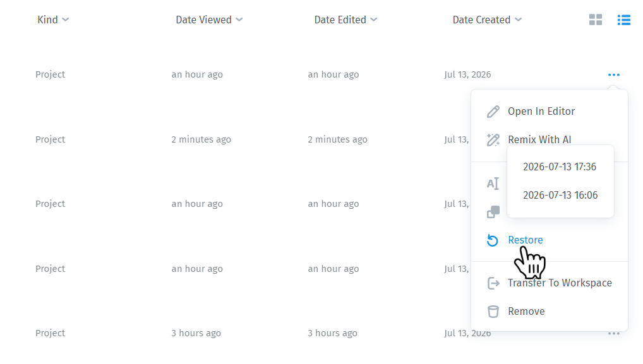Open three-dot menu of the bottom project row

click(x=613, y=334)
